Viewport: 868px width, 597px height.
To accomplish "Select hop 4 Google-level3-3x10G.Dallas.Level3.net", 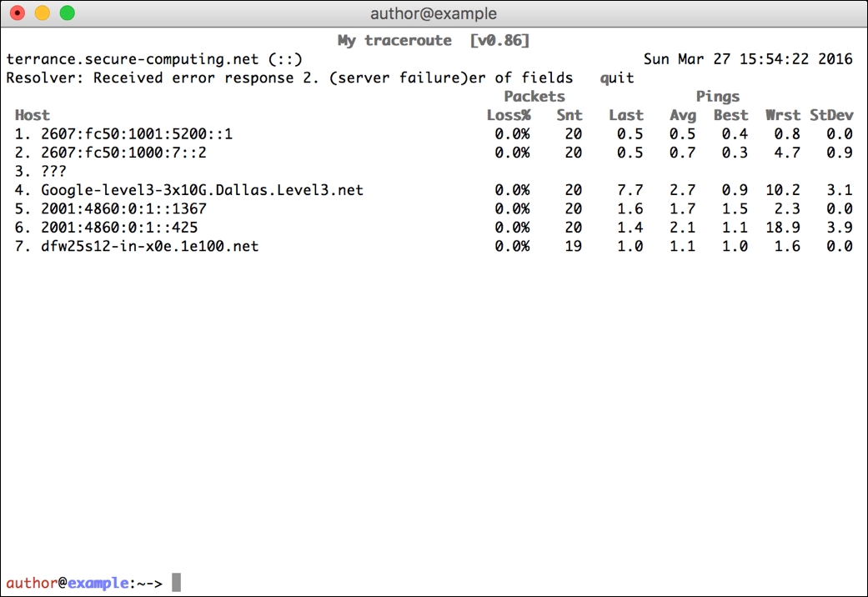I will [x=202, y=190].
